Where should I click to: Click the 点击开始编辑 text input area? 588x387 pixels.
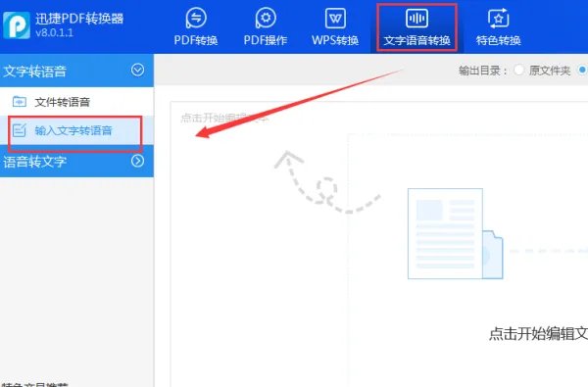pyautogui.click(x=379, y=244)
